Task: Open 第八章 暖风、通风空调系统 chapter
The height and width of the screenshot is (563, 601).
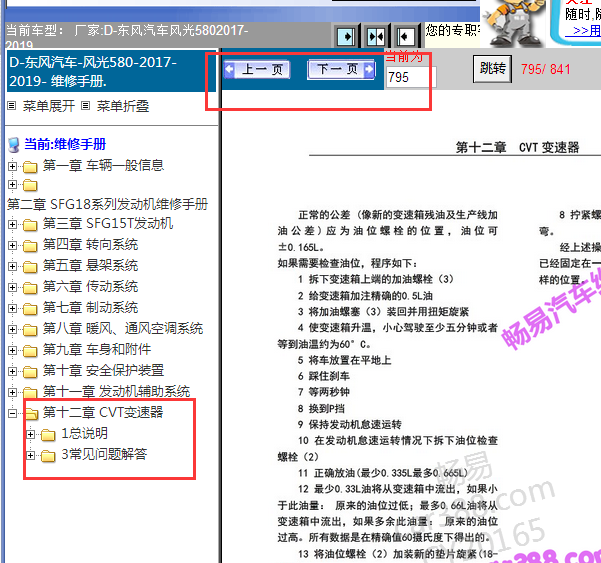Action: point(123,329)
